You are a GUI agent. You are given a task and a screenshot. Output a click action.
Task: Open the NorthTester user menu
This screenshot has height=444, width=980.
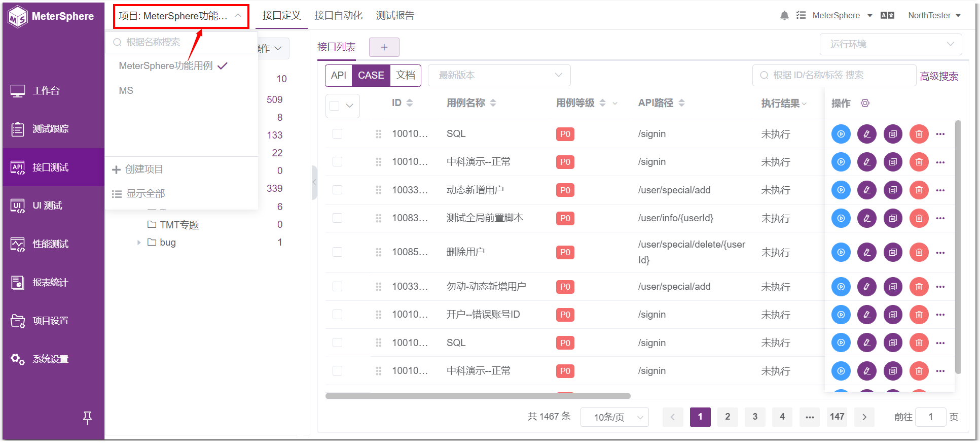pos(934,16)
